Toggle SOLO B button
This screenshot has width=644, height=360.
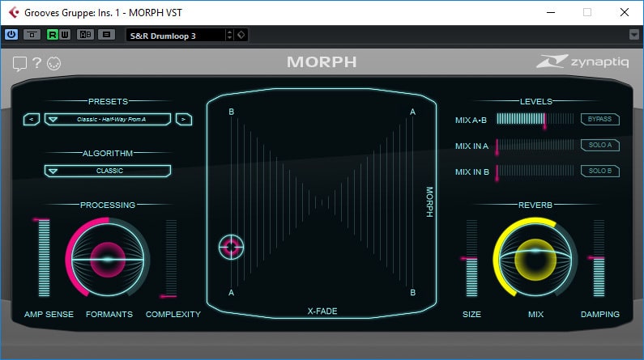(600, 171)
